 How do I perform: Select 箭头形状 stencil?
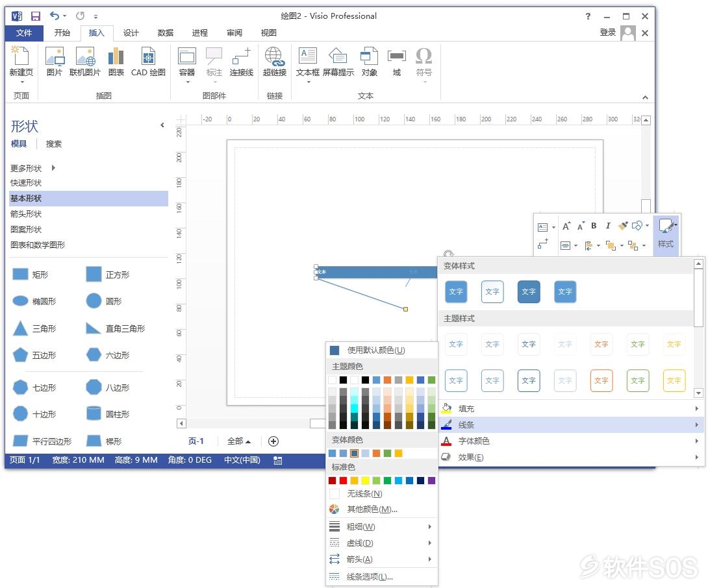88,214
